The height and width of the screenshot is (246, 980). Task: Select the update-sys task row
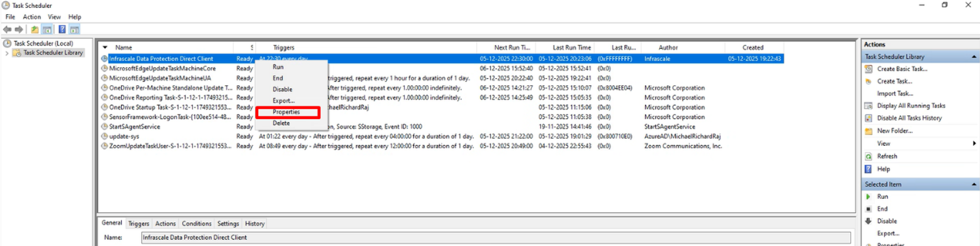point(124,136)
